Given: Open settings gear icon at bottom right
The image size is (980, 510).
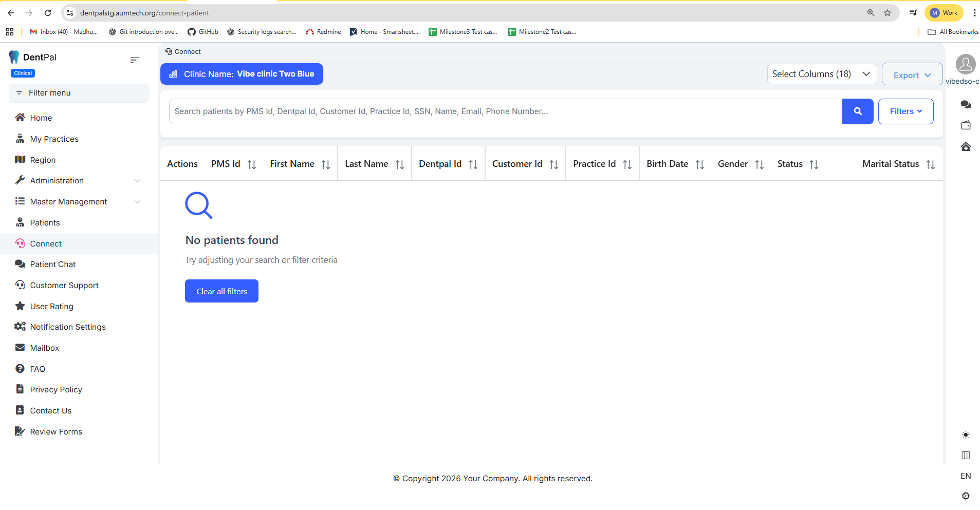Looking at the screenshot, I should (966, 496).
